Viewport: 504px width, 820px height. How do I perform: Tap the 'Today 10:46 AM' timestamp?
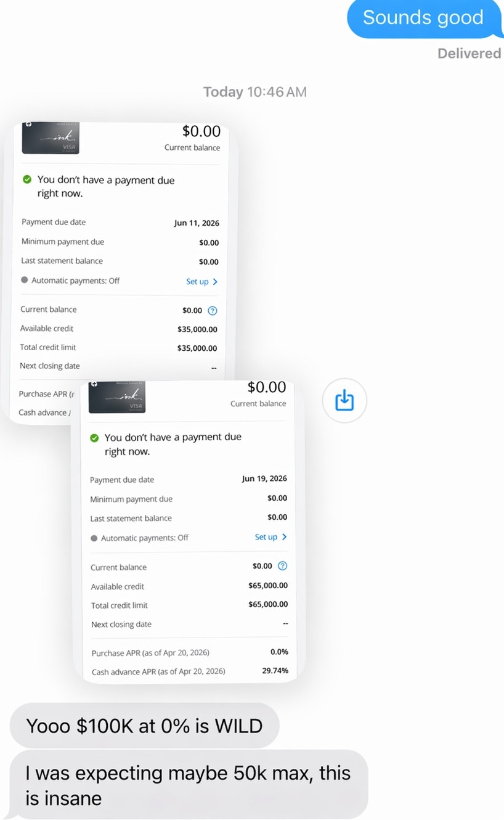pyautogui.click(x=255, y=92)
